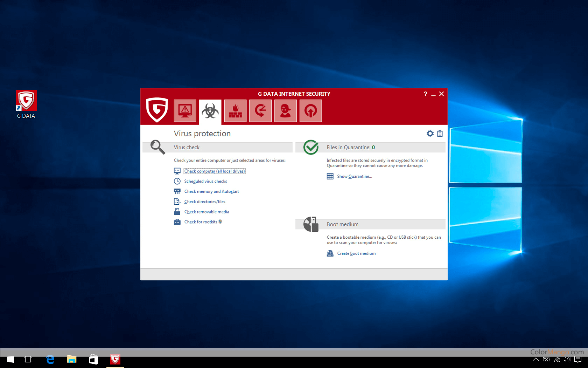This screenshot has height=368, width=588.
Task: Click Check memory and Autostart link
Action: tap(211, 191)
